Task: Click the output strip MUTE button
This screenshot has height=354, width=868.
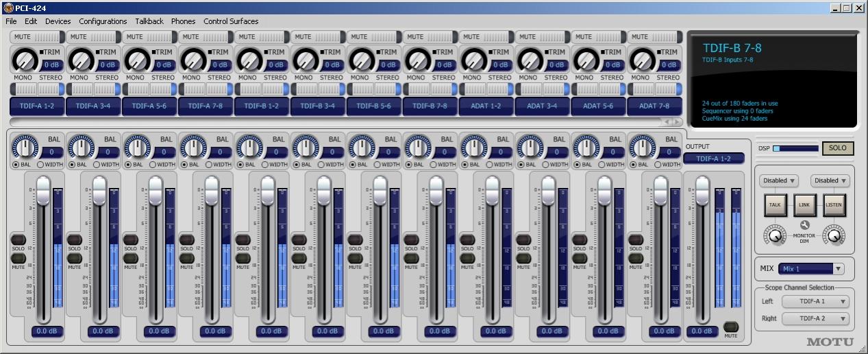Action: (731, 326)
